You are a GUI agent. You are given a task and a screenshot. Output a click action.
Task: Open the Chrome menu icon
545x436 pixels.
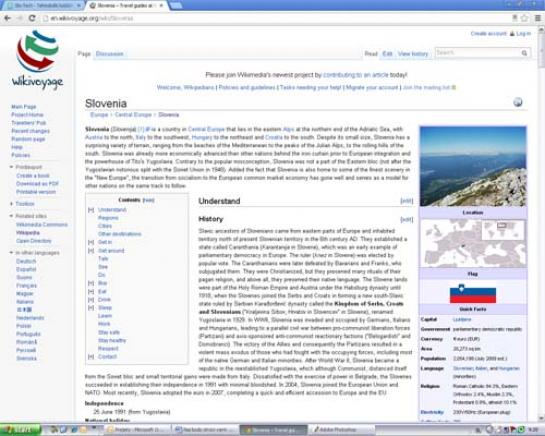click(x=537, y=18)
